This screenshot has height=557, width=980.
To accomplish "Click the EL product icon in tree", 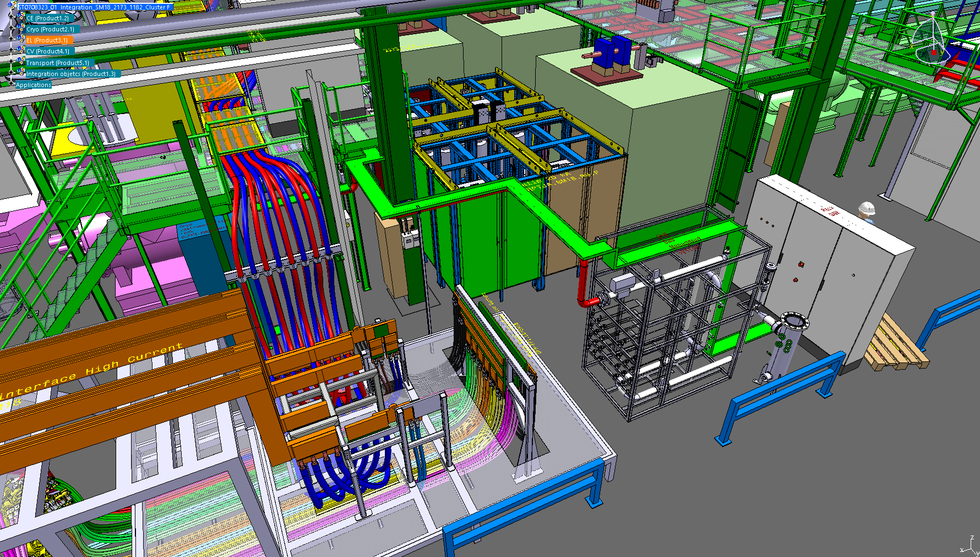I will click(21, 40).
